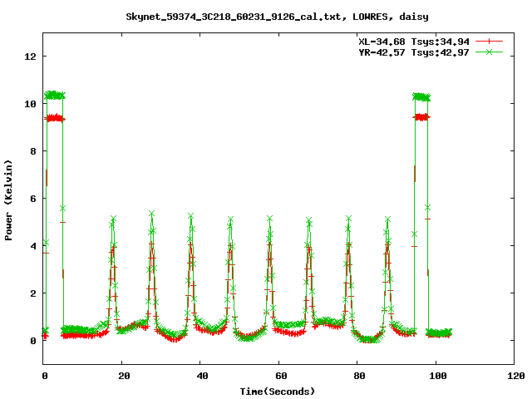Screen dimensions: 532x399
Task: Click the x-axis tick label 120
Action: (516, 376)
